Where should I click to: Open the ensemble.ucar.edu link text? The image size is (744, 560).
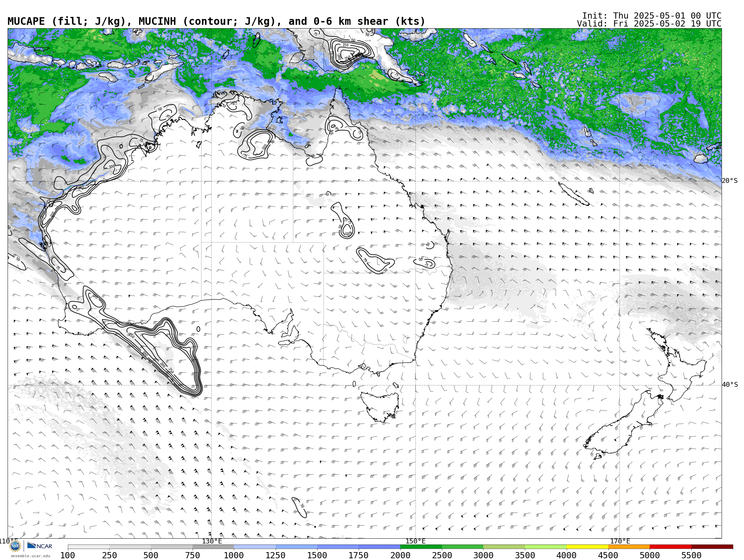(30, 556)
